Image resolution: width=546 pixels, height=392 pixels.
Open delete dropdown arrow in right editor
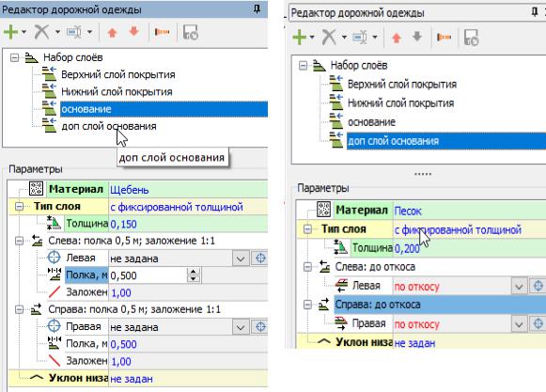344,37
